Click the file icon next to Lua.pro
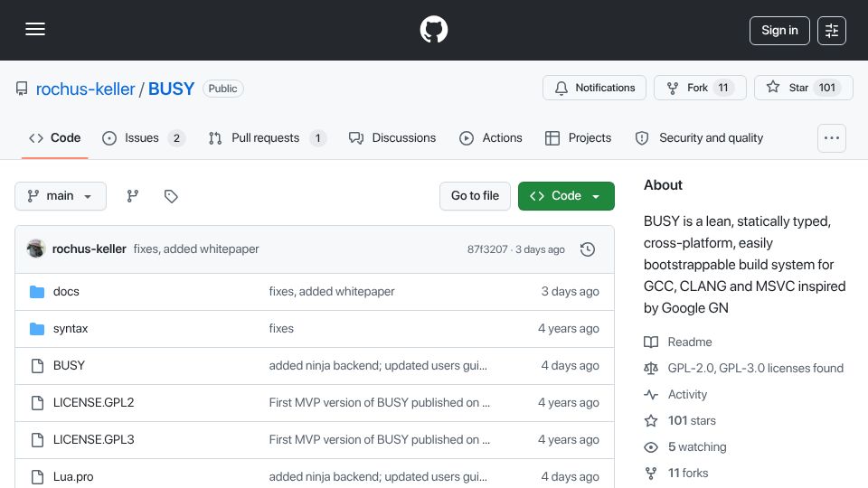This screenshot has width=868, height=488. (x=37, y=477)
